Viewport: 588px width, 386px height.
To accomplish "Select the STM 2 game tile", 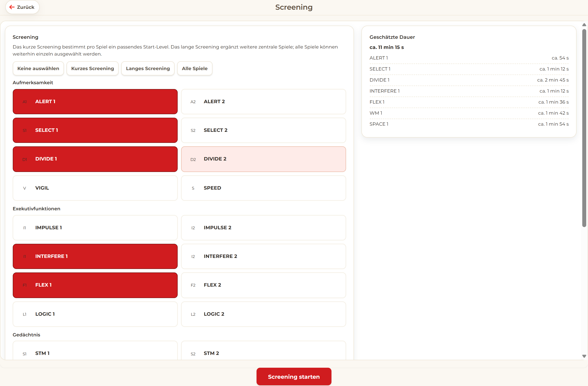I will coord(264,351).
